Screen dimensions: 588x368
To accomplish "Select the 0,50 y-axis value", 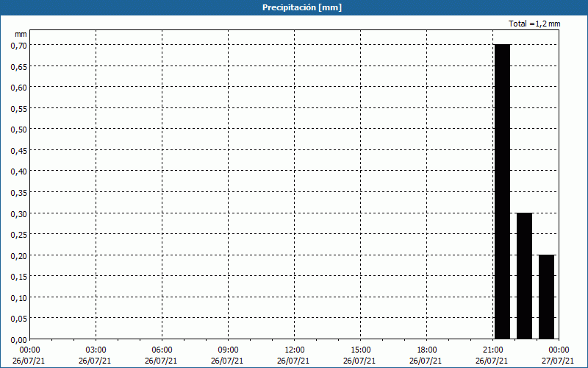I will point(19,130).
